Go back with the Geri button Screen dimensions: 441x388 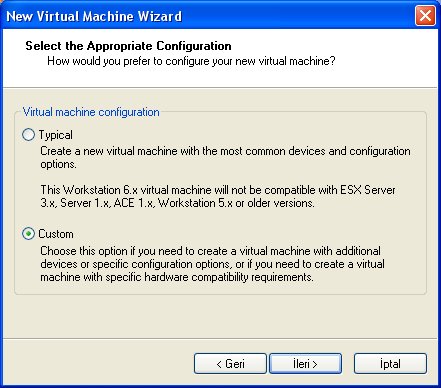pos(230,364)
